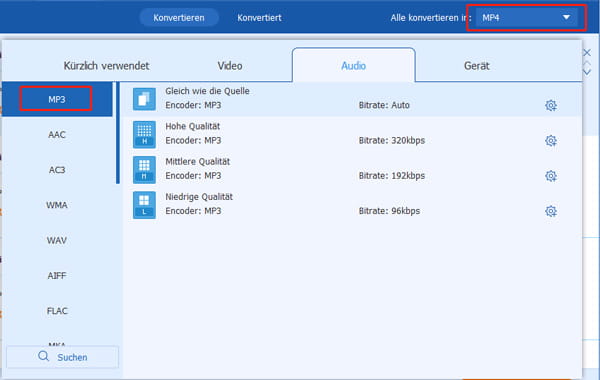Switch to the Kürzlich verwendet tab
The height and width of the screenshot is (380, 600).
[x=106, y=65]
